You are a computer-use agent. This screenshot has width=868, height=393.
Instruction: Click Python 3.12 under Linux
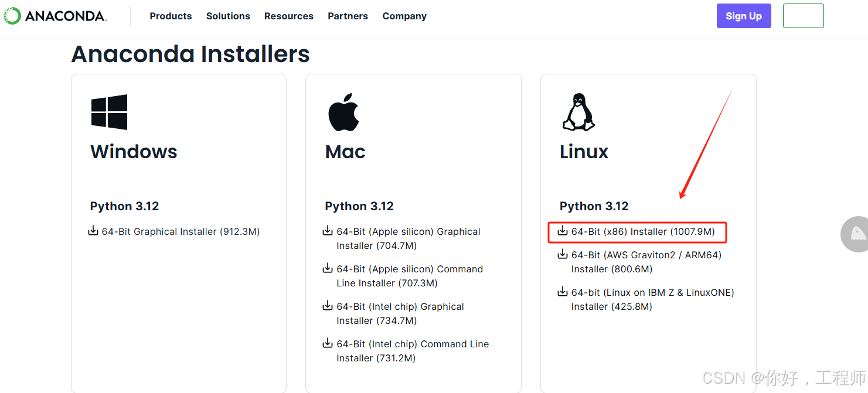click(594, 206)
